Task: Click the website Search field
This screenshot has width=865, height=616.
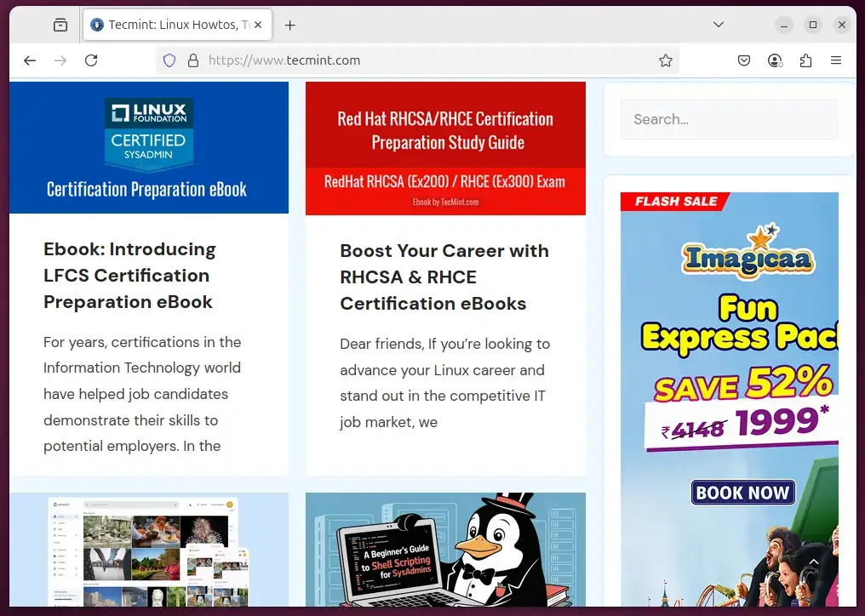Action: coord(729,119)
